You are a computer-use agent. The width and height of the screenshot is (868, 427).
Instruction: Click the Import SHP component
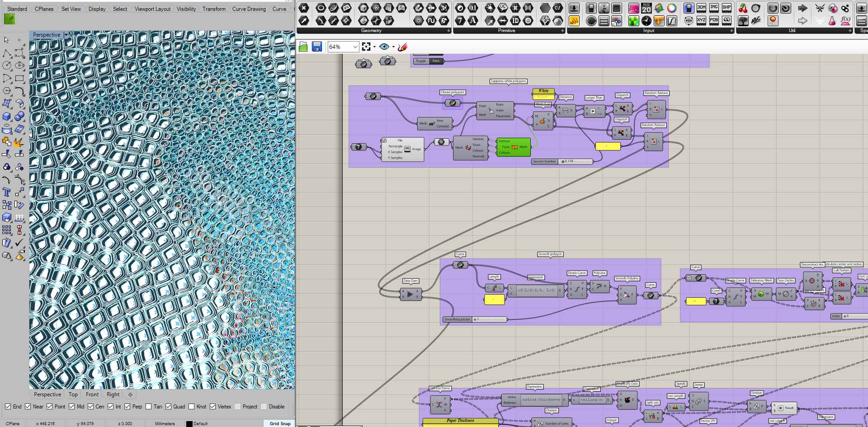click(726, 8)
